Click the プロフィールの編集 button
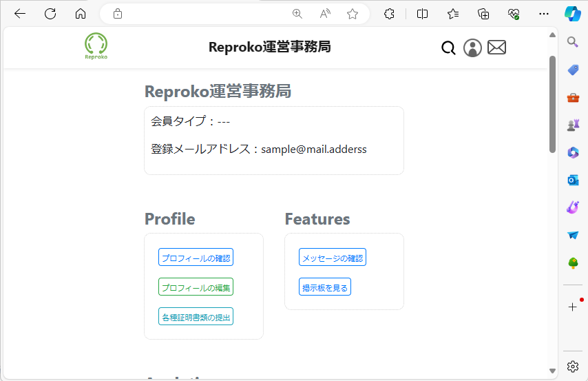The height and width of the screenshot is (381, 588). [x=196, y=287]
